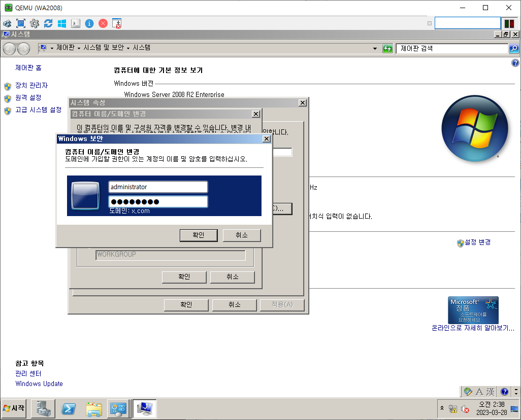Image resolution: width=521 pixels, height=420 pixels.
Task: Click the language bar pen settings icon
Action: click(x=468, y=392)
